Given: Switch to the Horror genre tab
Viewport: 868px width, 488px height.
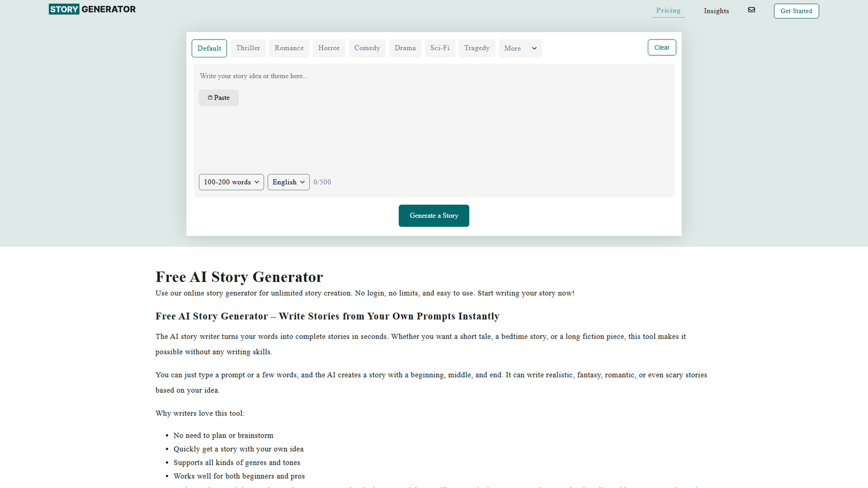Looking at the screenshot, I should tap(329, 48).
